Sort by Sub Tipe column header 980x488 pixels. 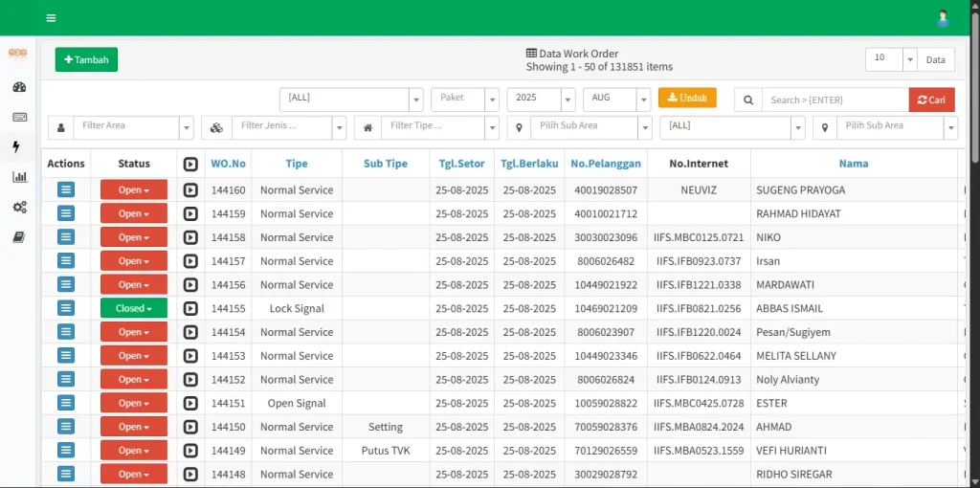pos(386,164)
